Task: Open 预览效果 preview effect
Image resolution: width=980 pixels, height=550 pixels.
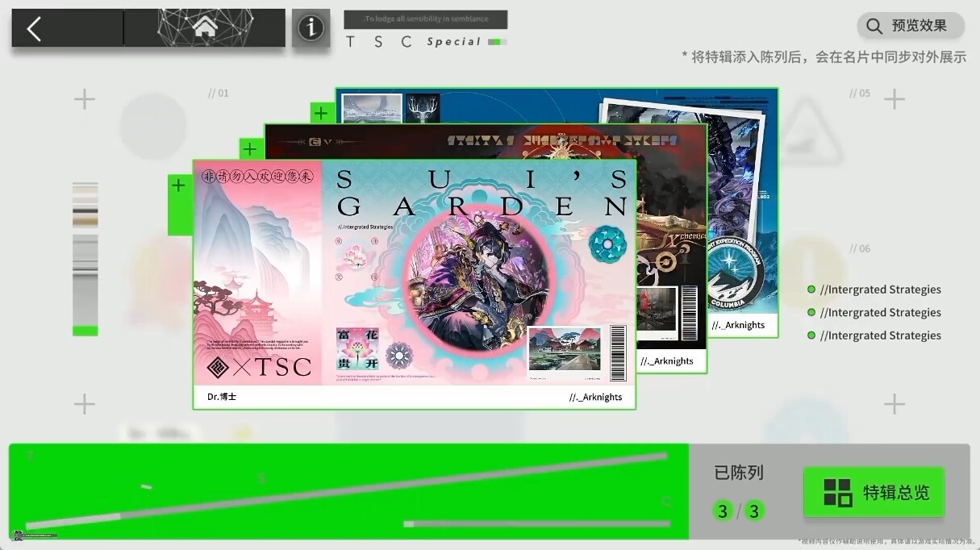Action: click(x=911, y=26)
